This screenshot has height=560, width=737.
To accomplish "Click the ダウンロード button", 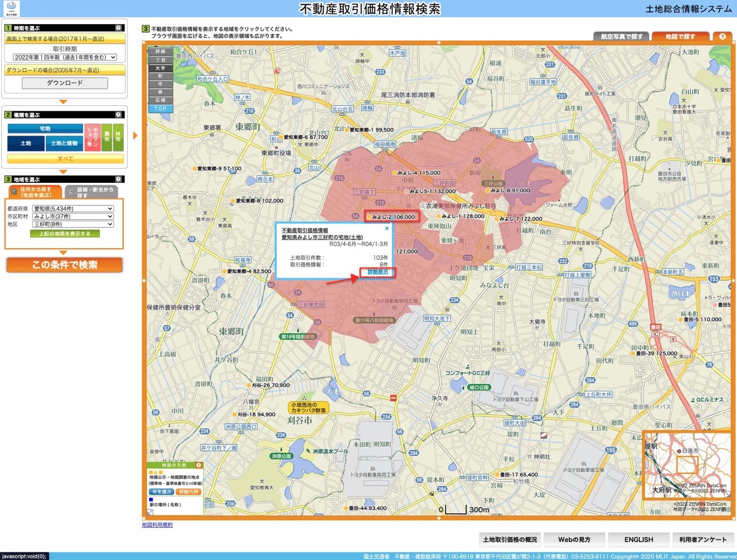I will click(65, 82).
